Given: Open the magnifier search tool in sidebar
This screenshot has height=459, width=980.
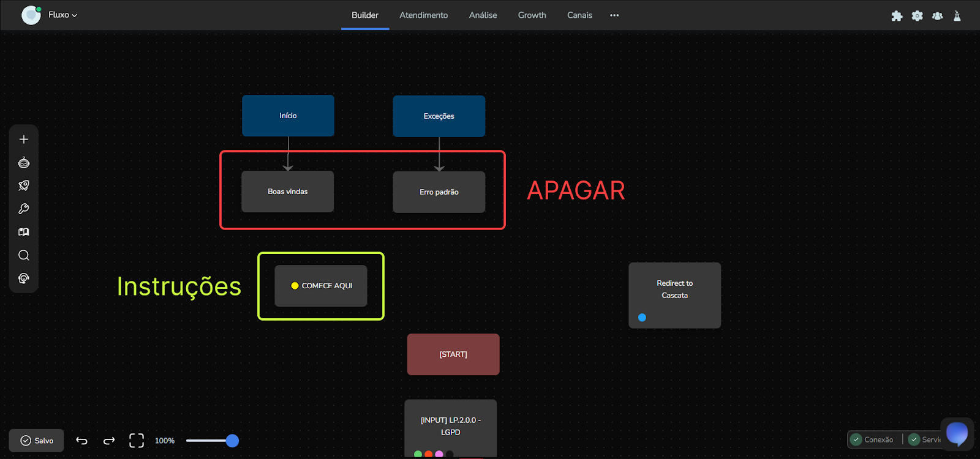Looking at the screenshot, I should (x=24, y=255).
